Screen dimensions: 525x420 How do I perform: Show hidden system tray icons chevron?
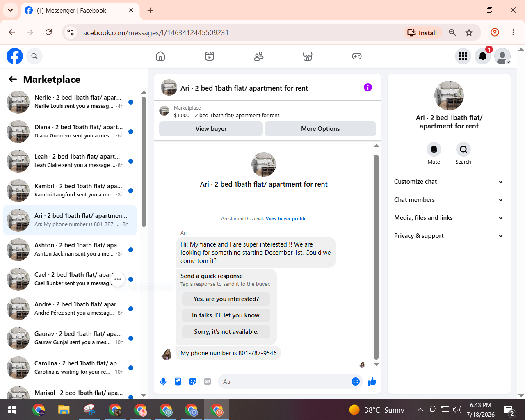[420, 410]
